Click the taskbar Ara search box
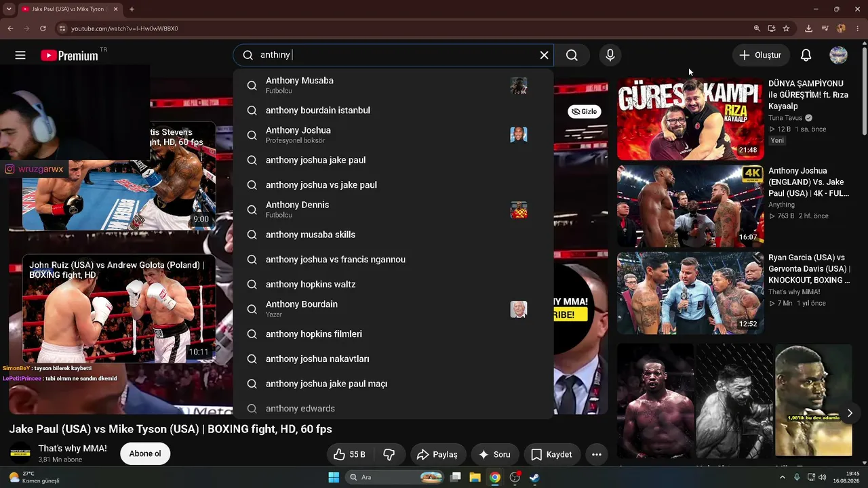This screenshot has height=488, width=868. pyautogui.click(x=396, y=477)
